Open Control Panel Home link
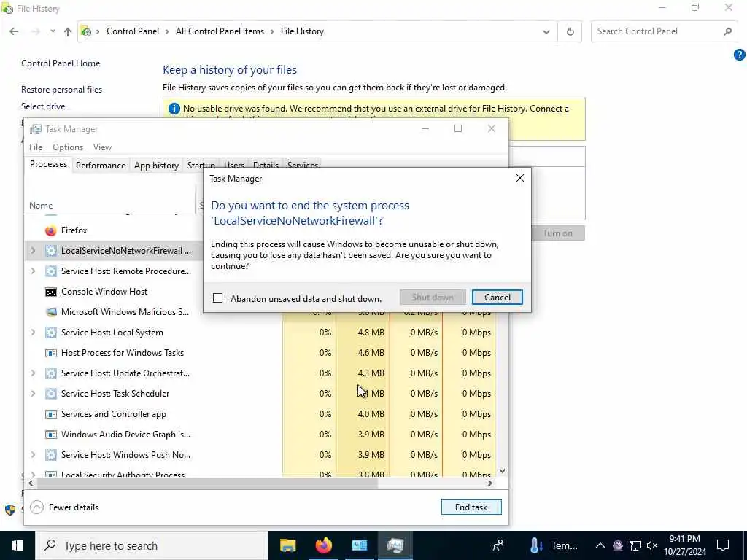This screenshot has width=747, height=560. pyautogui.click(x=61, y=63)
